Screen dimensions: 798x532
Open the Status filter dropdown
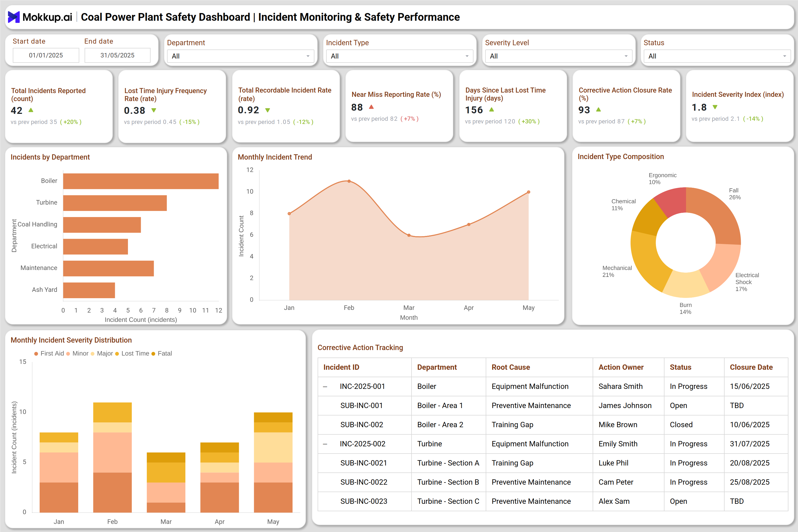(717, 56)
